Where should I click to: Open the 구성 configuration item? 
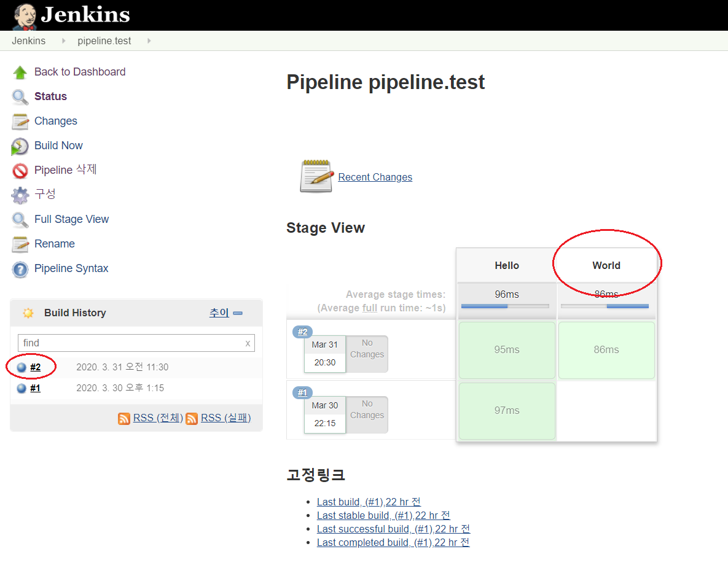(45, 194)
